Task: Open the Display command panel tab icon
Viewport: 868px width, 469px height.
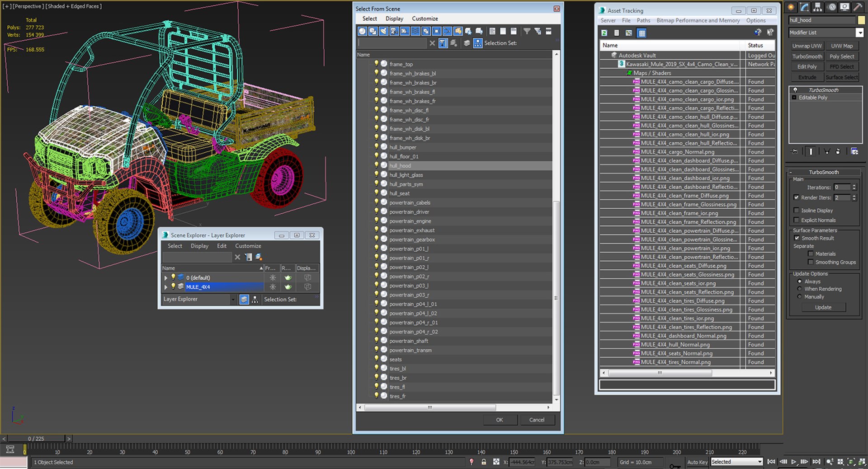Action: pyautogui.click(x=844, y=7)
